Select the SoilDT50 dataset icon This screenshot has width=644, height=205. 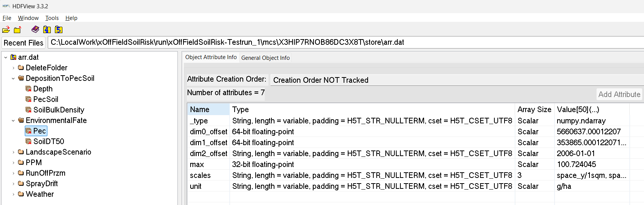click(x=29, y=141)
